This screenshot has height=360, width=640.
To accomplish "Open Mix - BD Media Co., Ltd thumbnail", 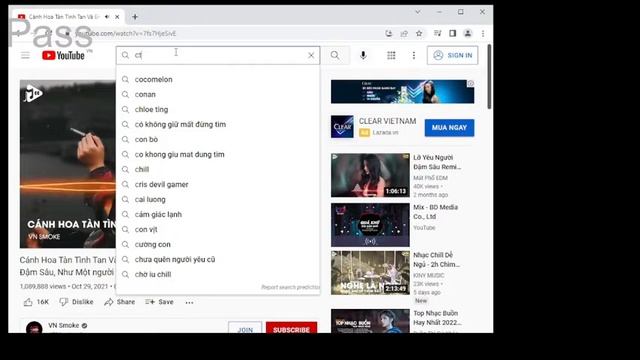I will point(370,225).
